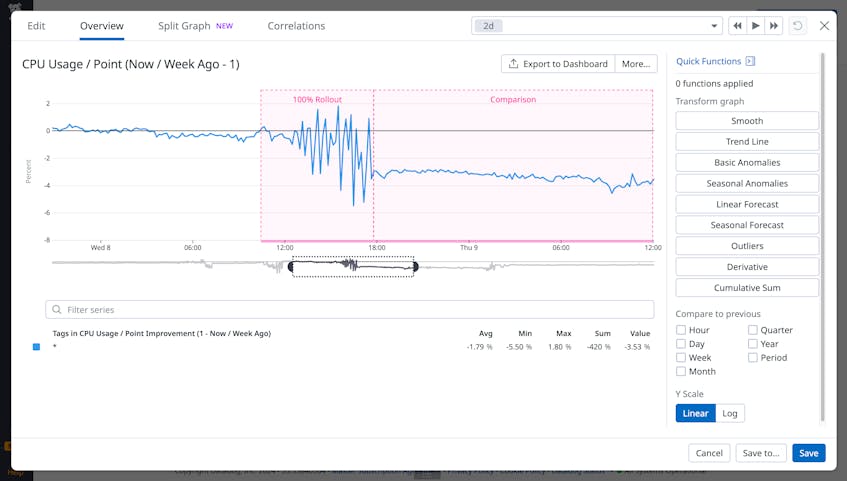Click the reset/undo time icon
Viewport: 847px width, 481px height.
pos(797,26)
